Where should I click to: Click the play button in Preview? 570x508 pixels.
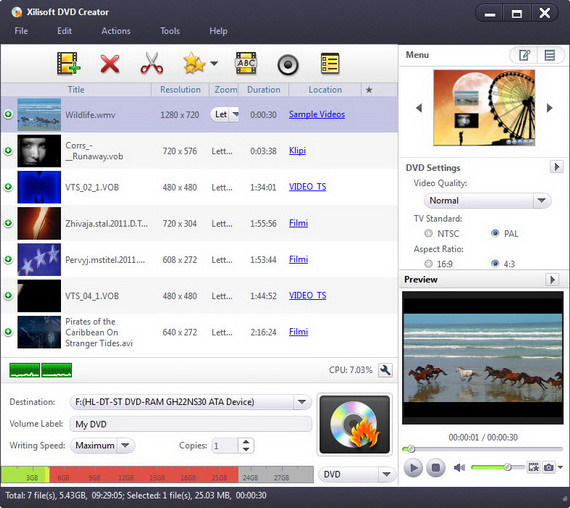coord(413,468)
